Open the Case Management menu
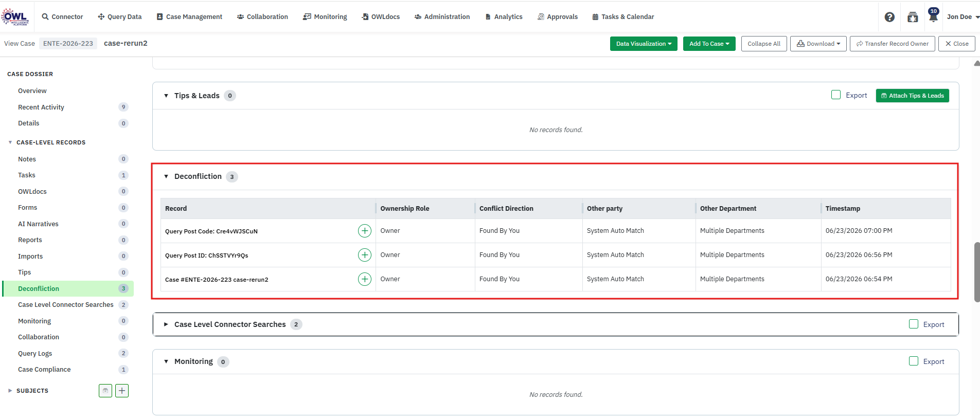Viewport: 980px width, 420px height. 189,17
